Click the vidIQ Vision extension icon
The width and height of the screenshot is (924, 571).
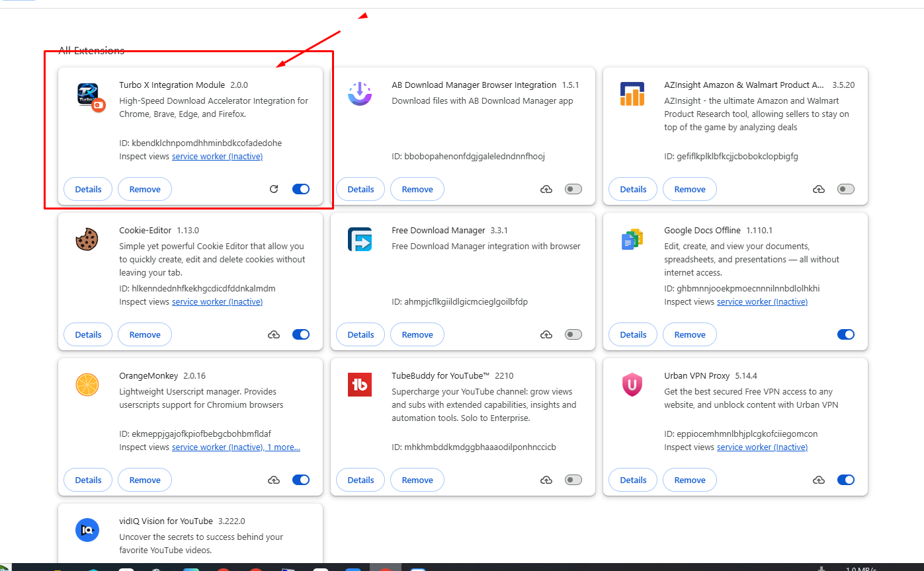[87, 530]
